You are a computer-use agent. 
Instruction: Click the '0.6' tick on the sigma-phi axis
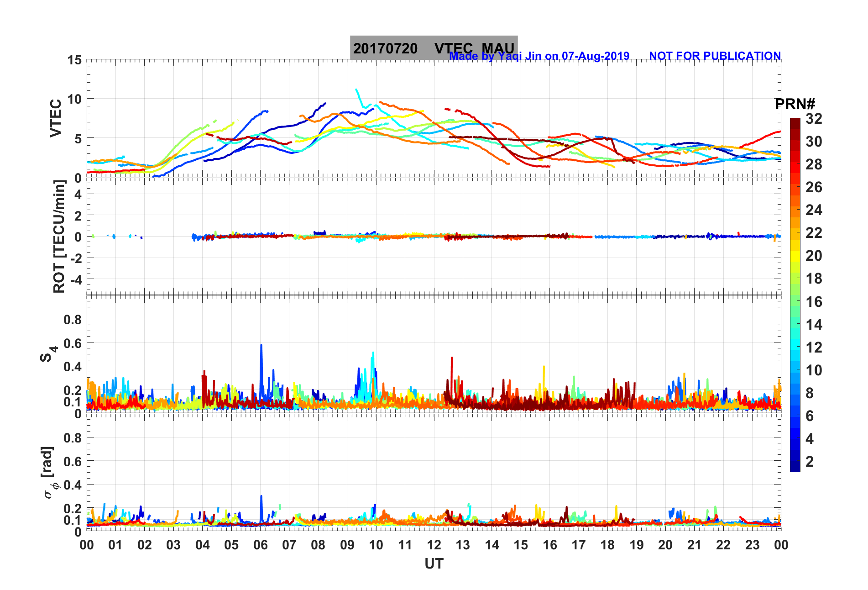point(73,462)
